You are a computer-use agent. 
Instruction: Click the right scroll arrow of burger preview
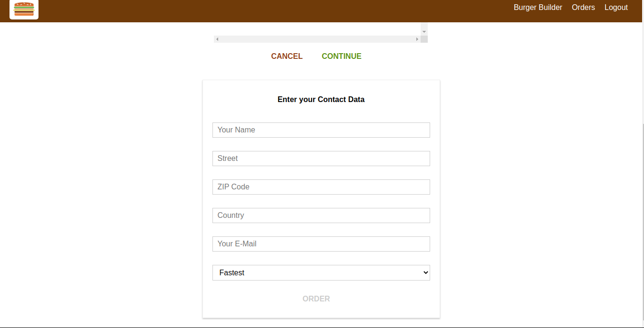point(417,39)
